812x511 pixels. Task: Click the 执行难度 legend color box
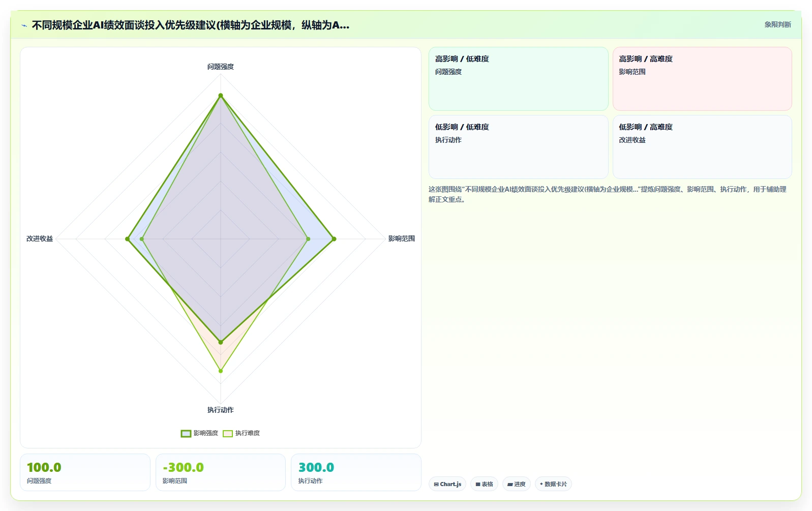coord(228,434)
